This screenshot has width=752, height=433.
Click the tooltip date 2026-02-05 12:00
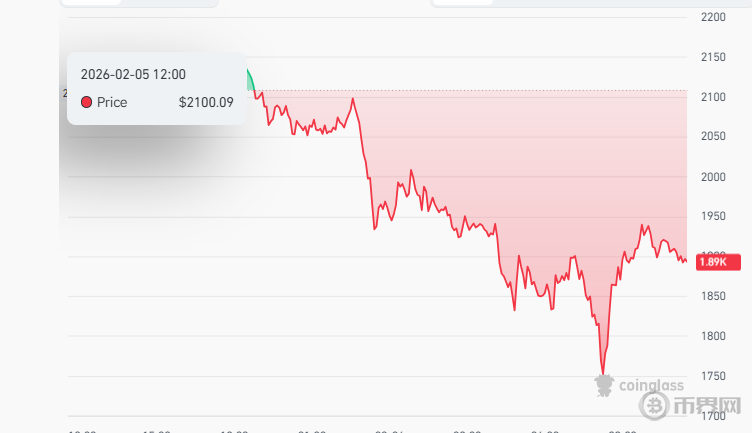[x=133, y=74]
